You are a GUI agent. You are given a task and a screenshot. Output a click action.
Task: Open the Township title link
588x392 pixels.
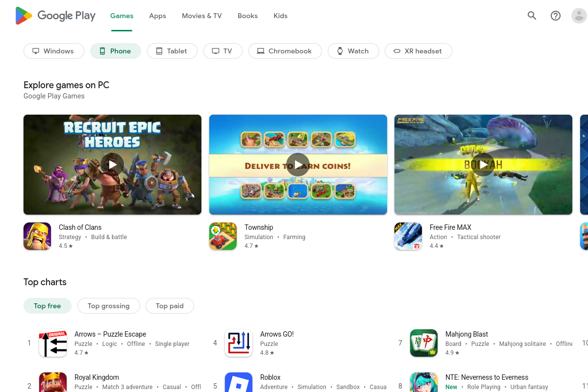259,227
